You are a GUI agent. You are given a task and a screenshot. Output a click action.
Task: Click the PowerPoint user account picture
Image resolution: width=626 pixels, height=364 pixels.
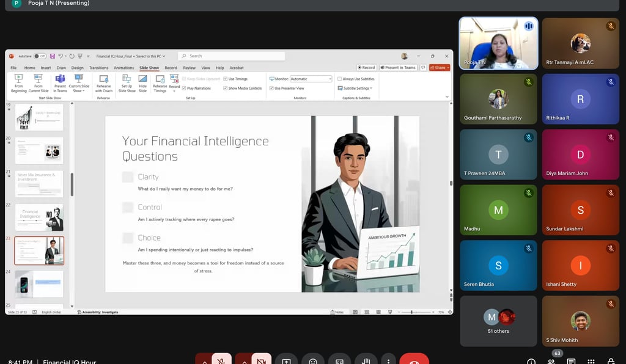tap(405, 56)
